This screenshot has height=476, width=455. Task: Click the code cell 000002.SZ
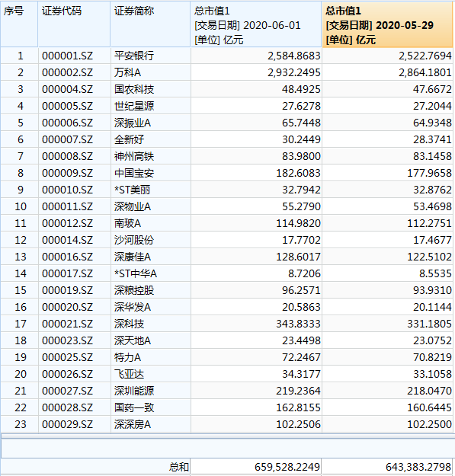[75, 72]
